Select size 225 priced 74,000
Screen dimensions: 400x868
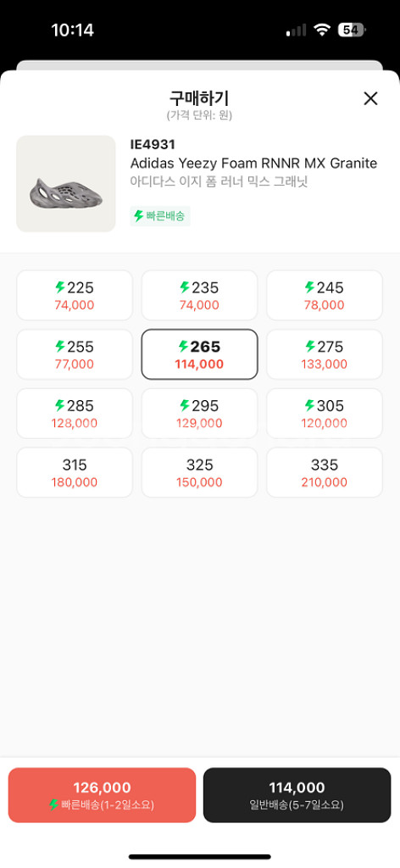(x=75, y=295)
